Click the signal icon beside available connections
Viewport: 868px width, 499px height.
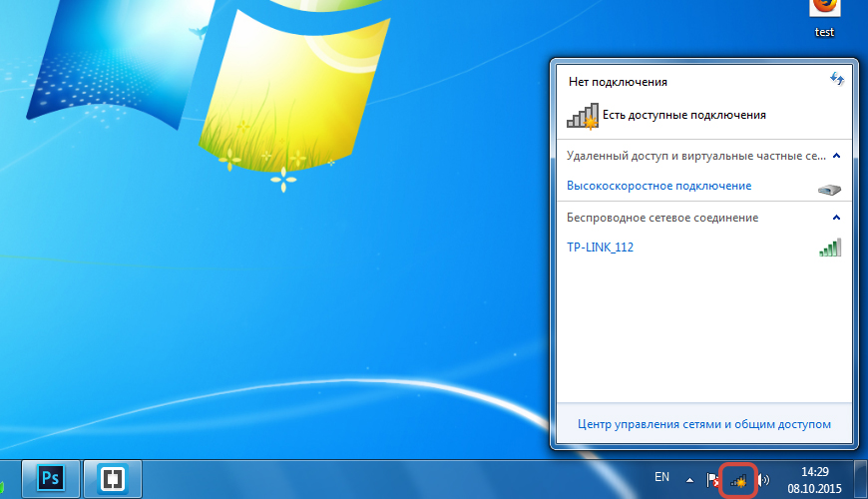pos(583,117)
